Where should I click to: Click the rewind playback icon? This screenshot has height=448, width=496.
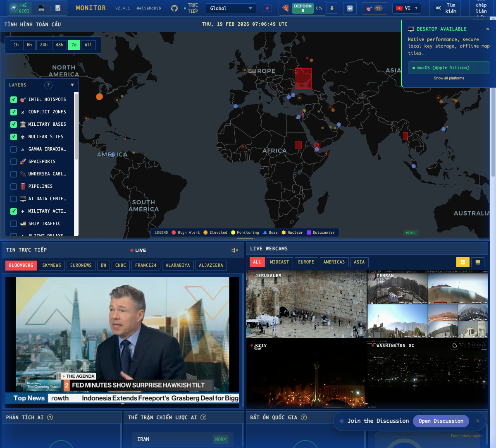(x=350, y=8)
